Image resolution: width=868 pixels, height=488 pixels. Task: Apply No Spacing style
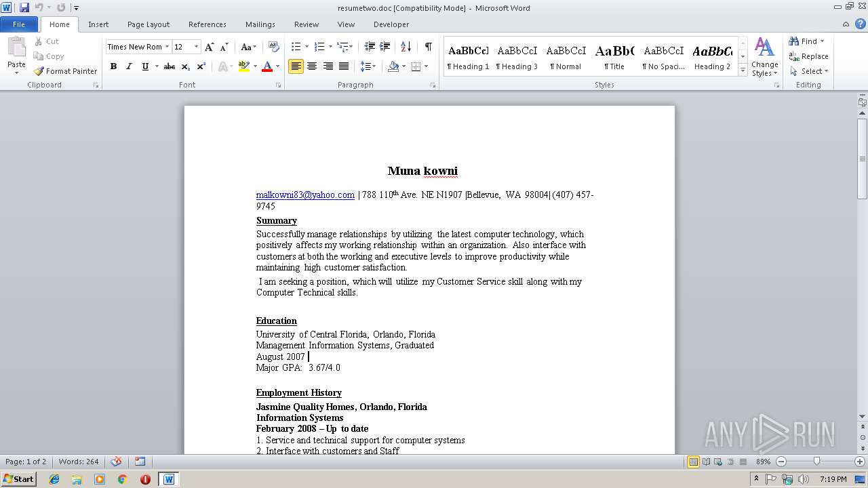click(x=663, y=57)
